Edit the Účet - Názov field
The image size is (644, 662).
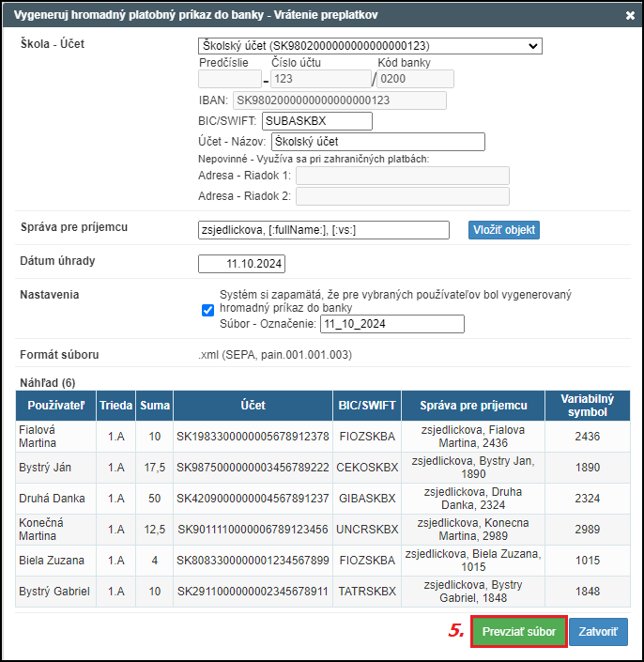(378, 142)
